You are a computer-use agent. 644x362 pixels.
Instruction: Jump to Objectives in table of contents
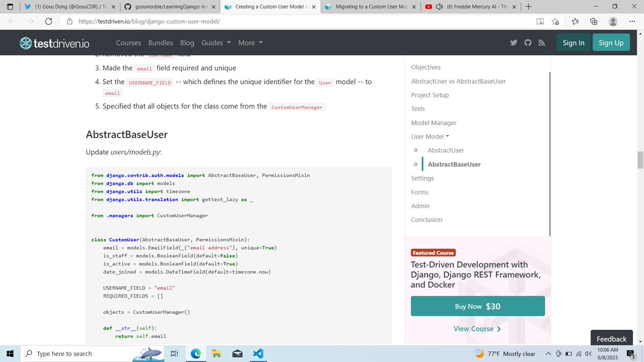pos(426,67)
